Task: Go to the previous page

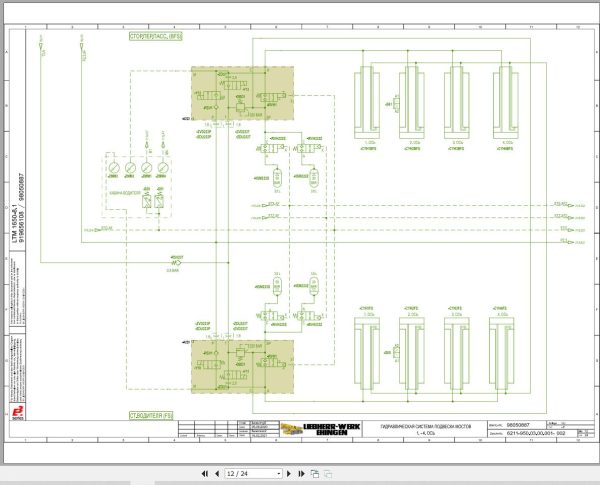Action: [x=217, y=474]
